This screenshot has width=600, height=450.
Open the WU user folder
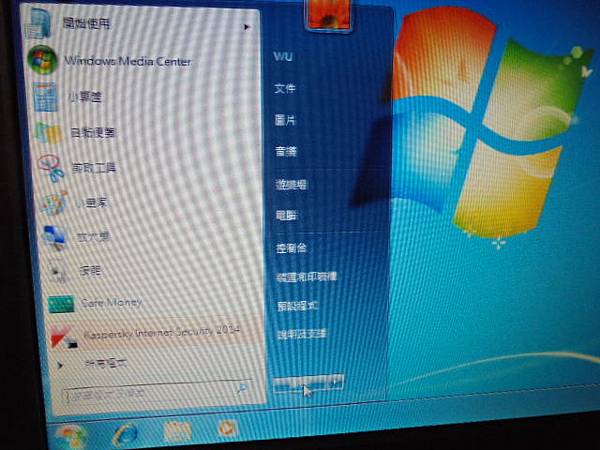283,57
